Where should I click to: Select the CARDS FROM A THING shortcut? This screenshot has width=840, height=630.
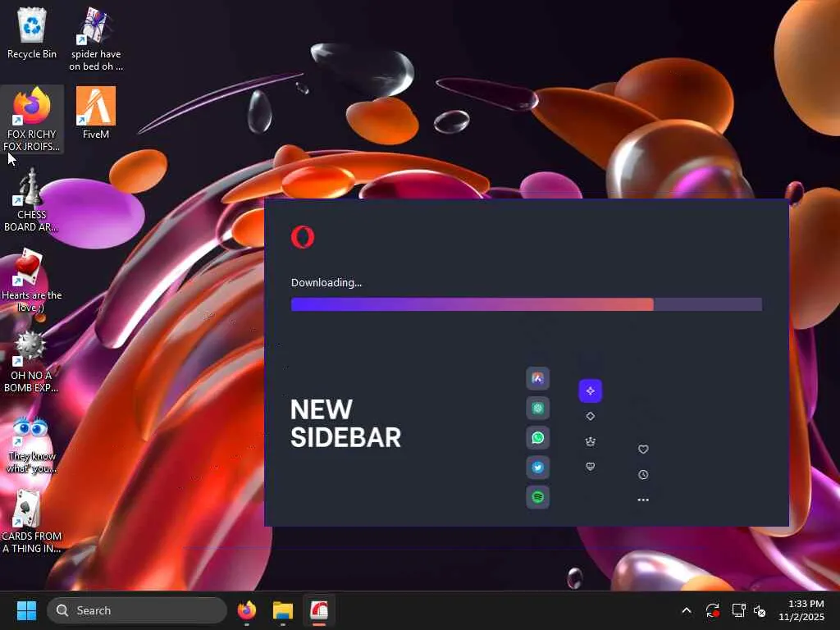pyautogui.click(x=32, y=521)
